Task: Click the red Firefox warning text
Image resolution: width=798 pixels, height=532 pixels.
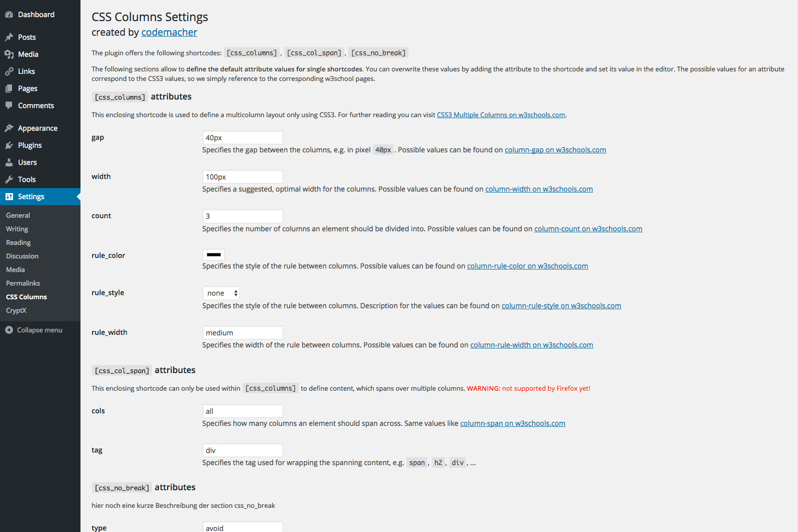Action: 528,388
